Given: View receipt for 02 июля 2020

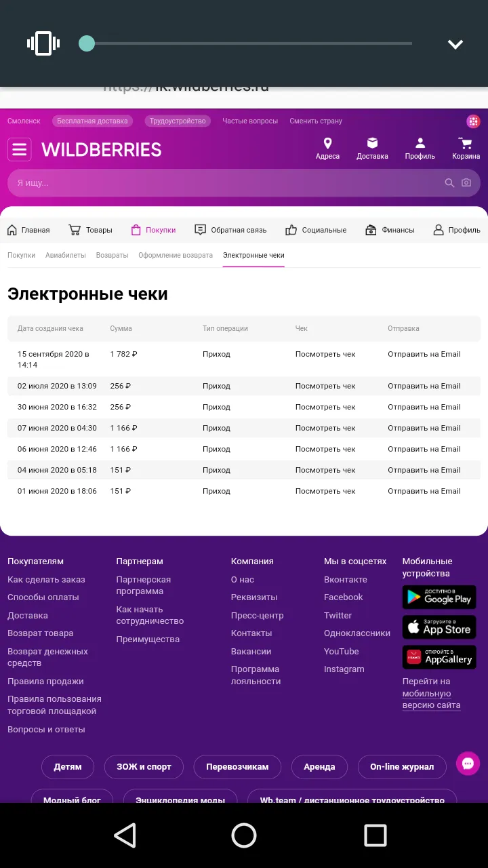Looking at the screenshot, I should 325,386.
